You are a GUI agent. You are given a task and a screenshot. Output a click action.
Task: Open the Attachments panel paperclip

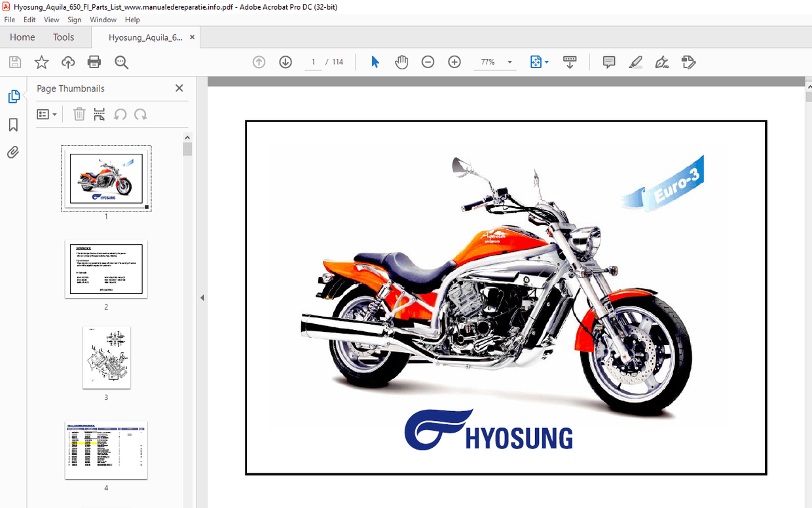pos(13,153)
